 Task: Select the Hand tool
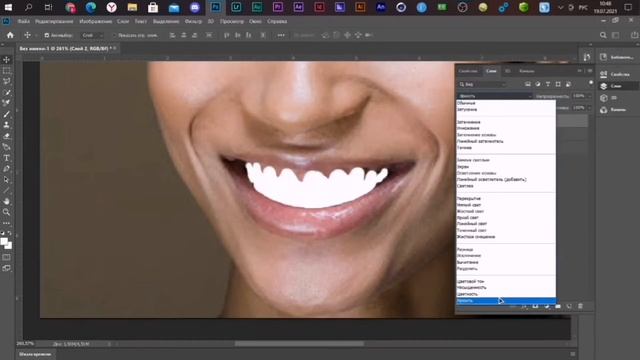[x=7, y=201]
